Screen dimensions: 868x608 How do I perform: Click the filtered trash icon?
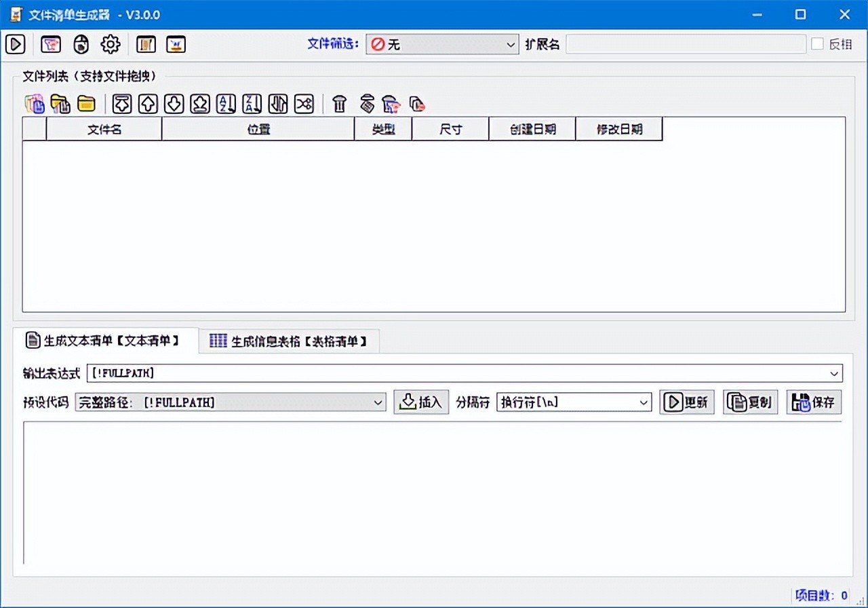[391, 104]
